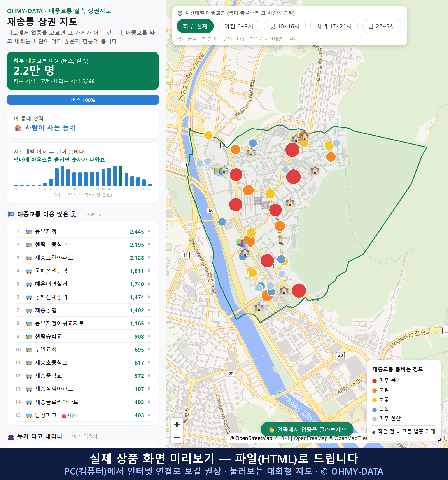Click the map pin icon for 재송삼익아파트
Image resolution: width=448 pixels, height=480 pixels.
pos(149,389)
